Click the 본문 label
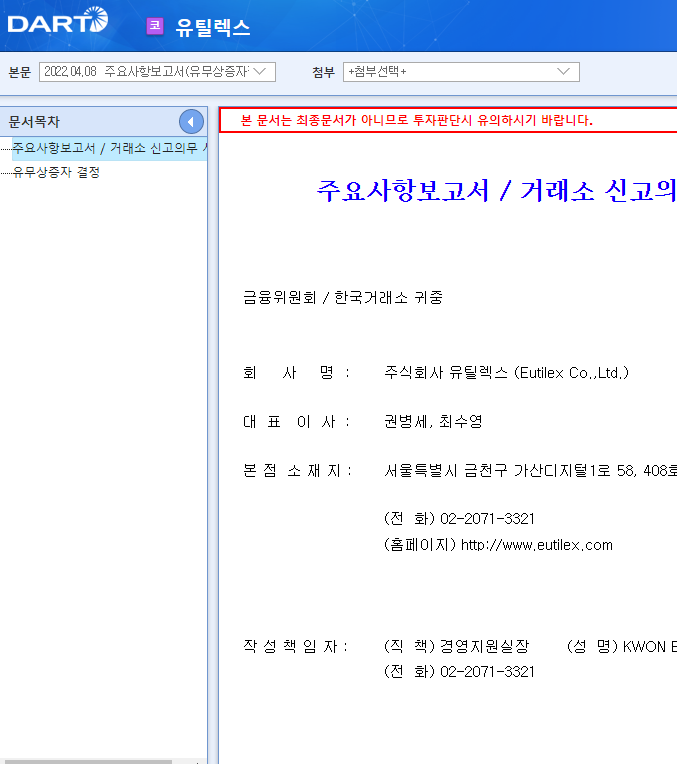Screen dimensions: 677x764 (19, 72)
